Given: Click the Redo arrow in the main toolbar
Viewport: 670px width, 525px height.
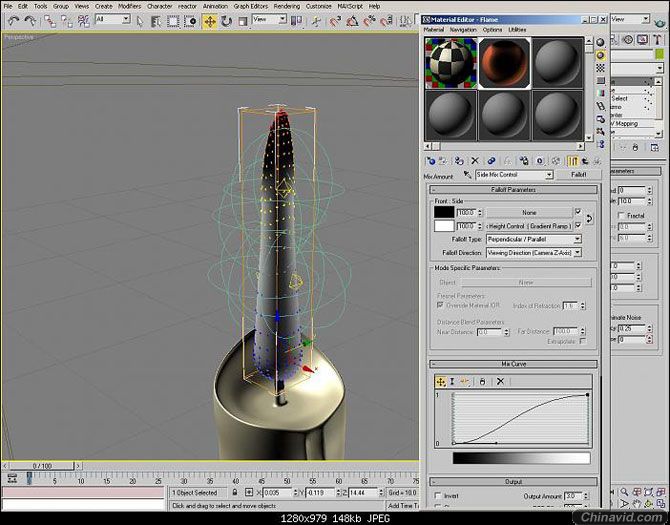Looking at the screenshot, I should tap(30, 20).
